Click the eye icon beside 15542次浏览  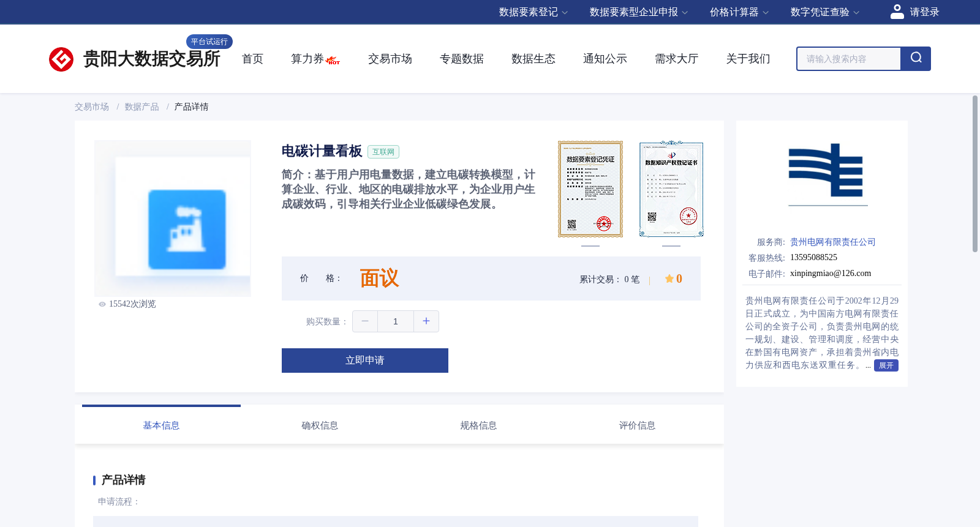[102, 304]
